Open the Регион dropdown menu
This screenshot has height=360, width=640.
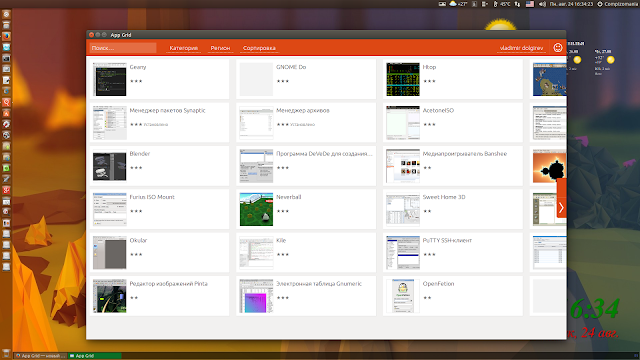pyautogui.click(x=220, y=48)
